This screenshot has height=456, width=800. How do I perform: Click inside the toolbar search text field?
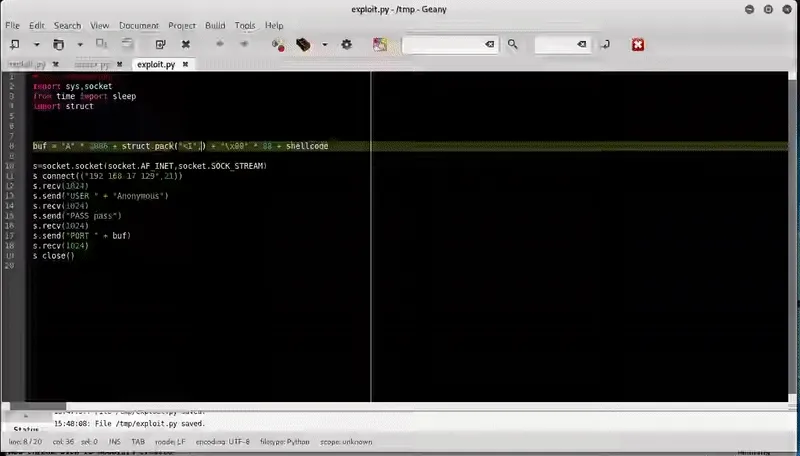[443, 44]
